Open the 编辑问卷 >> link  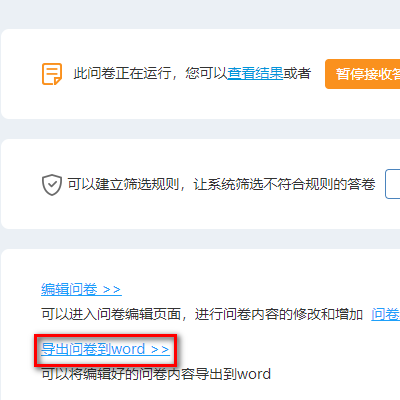pyautogui.click(x=81, y=289)
